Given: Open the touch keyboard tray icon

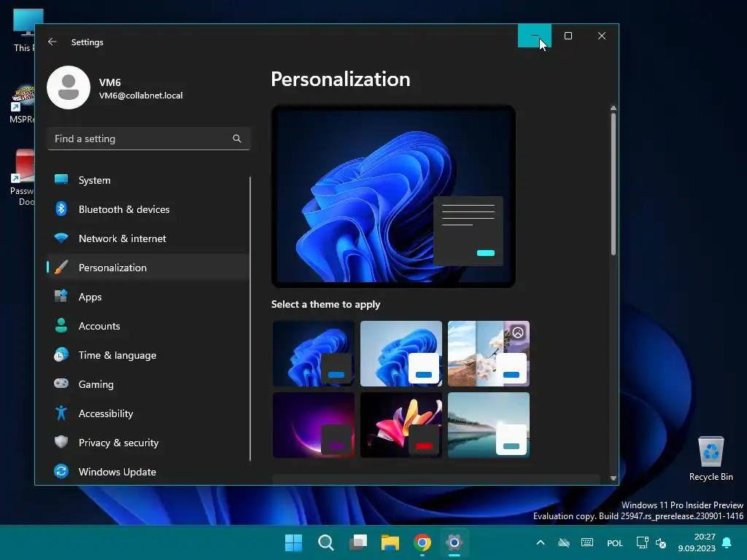Looking at the screenshot, I should pos(587,542).
